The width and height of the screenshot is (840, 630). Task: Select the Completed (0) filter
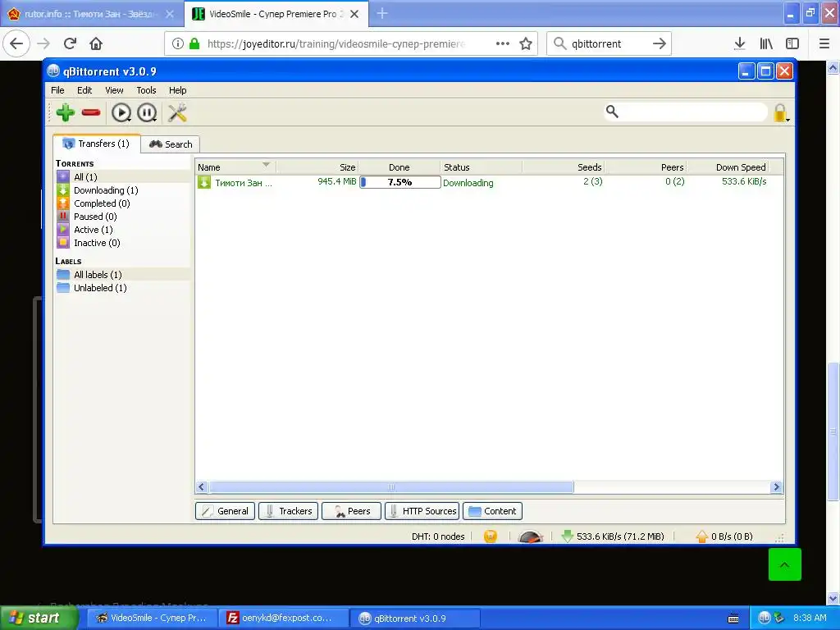[x=123, y=203]
